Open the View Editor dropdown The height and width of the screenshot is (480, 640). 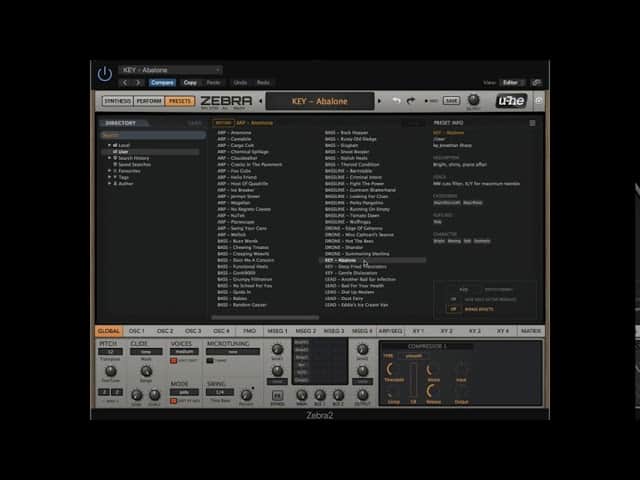click(x=513, y=83)
